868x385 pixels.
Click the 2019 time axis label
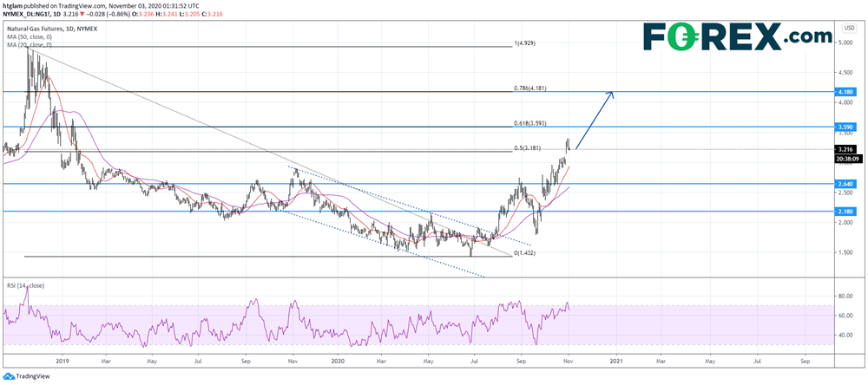pyautogui.click(x=62, y=360)
